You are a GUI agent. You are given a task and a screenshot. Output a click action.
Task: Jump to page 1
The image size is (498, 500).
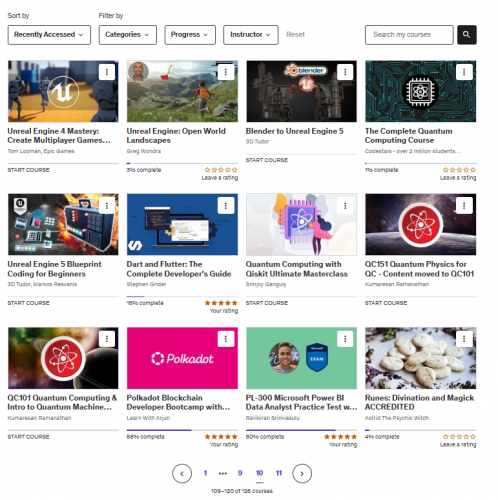click(x=205, y=473)
